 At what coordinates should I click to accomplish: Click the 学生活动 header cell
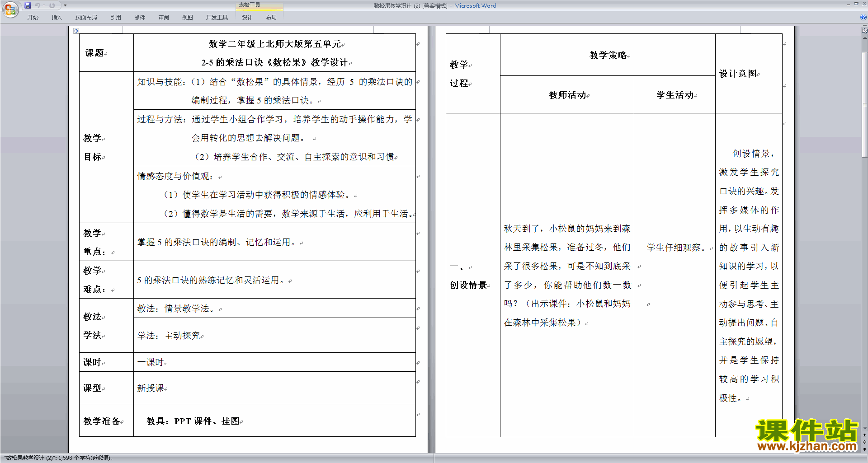[675, 95]
